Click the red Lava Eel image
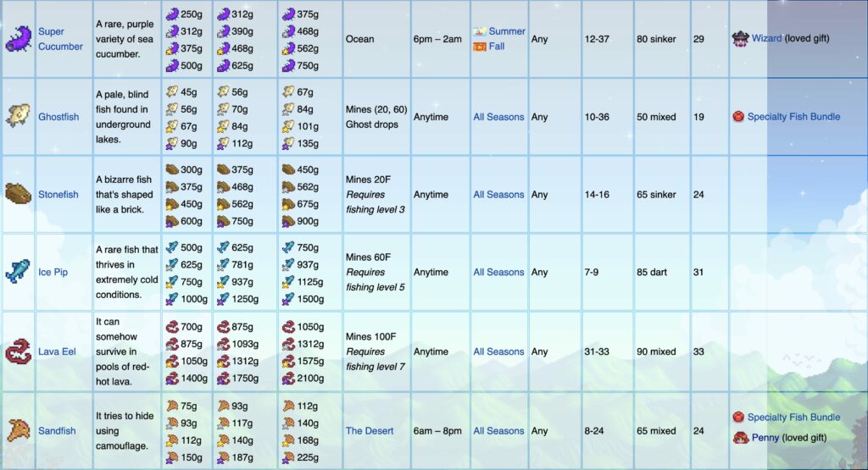Viewport: 868px width, 470px height. [19, 351]
